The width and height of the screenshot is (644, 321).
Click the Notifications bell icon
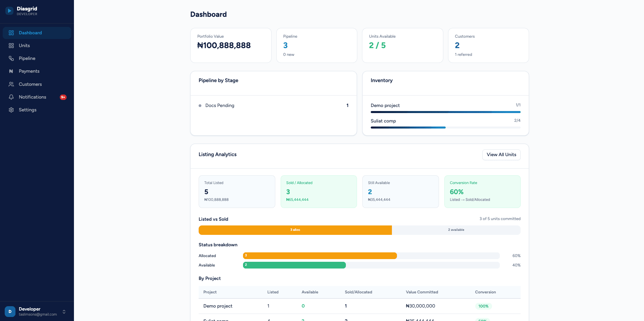pyautogui.click(x=11, y=97)
